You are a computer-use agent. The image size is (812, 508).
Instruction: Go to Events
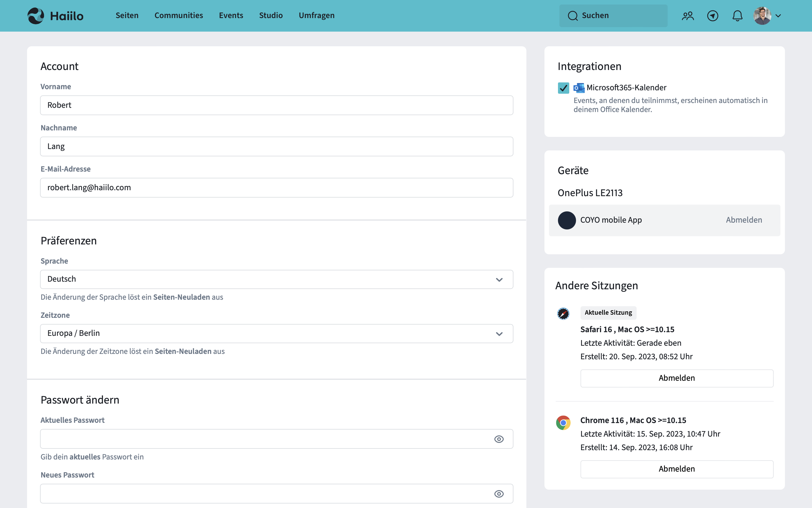231,16
